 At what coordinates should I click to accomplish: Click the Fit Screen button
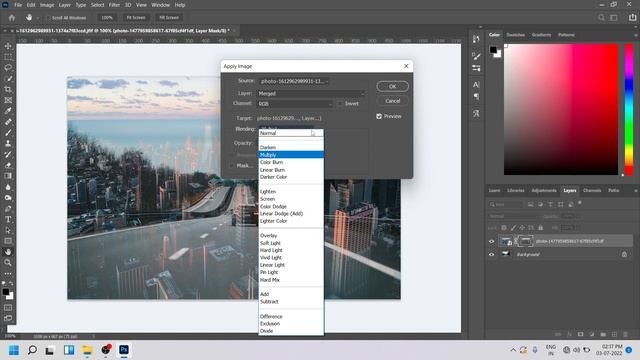click(x=136, y=18)
